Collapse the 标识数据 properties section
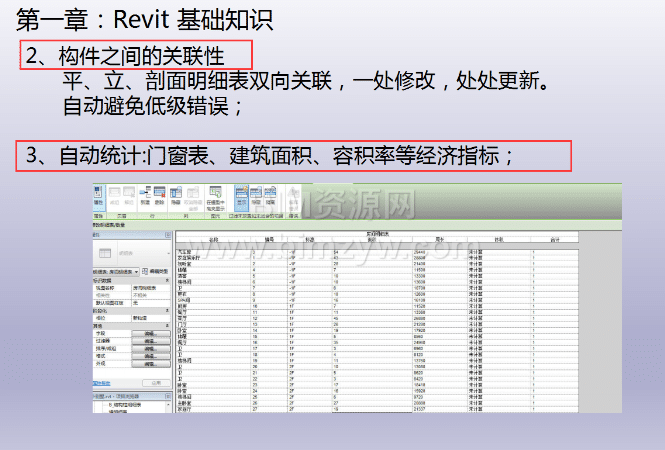The image size is (665, 450). point(168,281)
